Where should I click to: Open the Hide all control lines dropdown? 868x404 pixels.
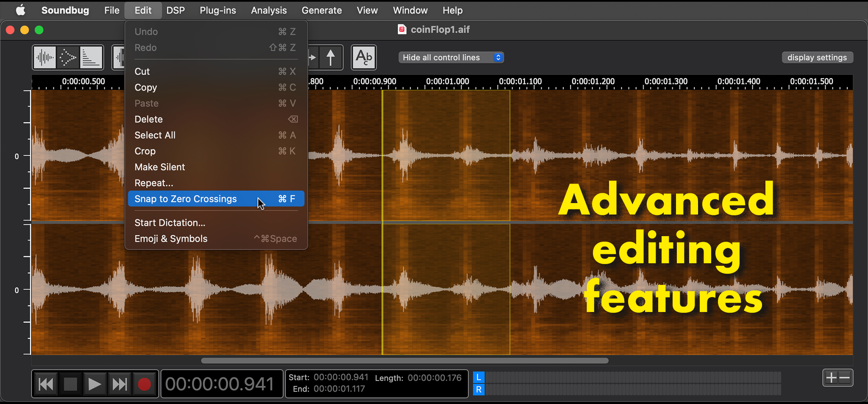click(451, 58)
